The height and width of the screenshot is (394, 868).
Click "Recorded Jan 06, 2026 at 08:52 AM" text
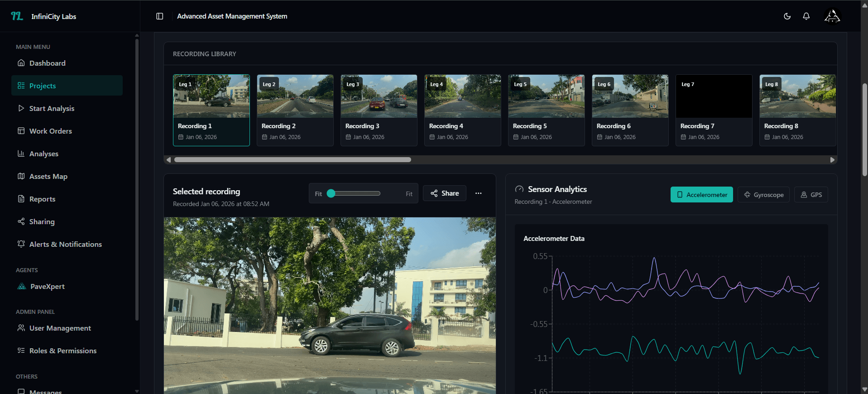(221, 204)
